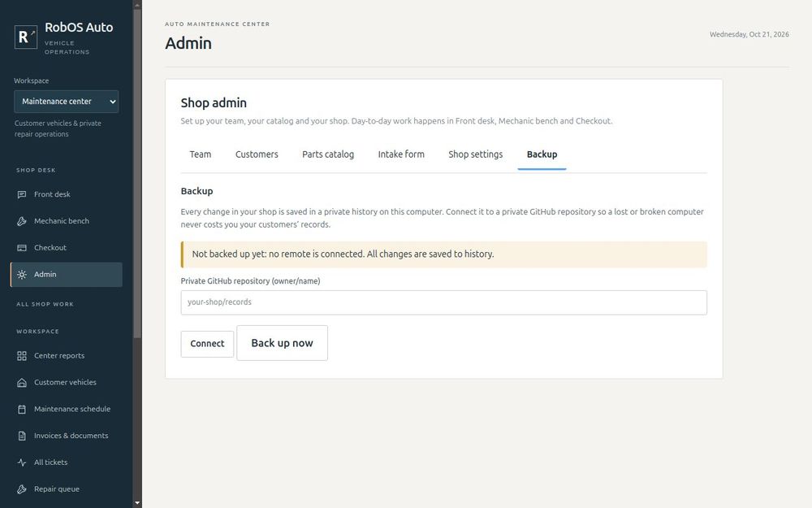Image resolution: width=812 pixels, height=508 pixels.
Task: Click the Maintenance schedule calendar icon
Action: (22, 410)
